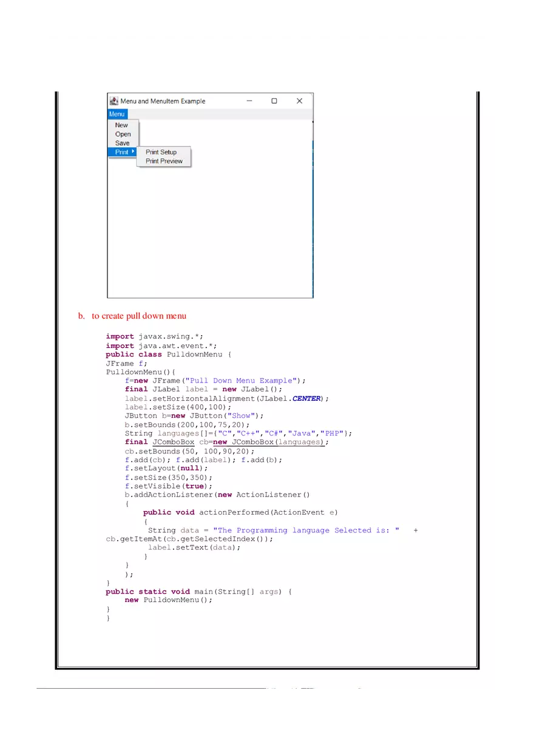
Task: Select Print Setup submenu item
Action: (x=161, y=152)
